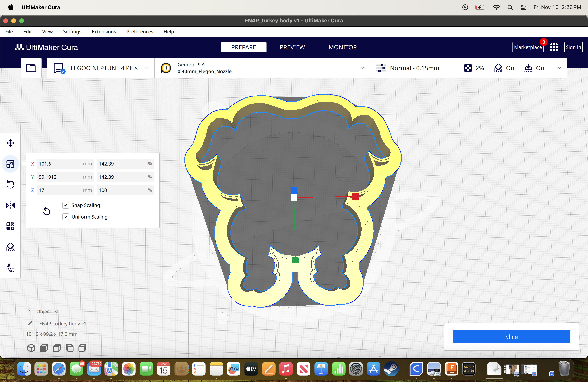
Task: Select the Scale tool in left toolbar
Action: click(x=10, y=164)
